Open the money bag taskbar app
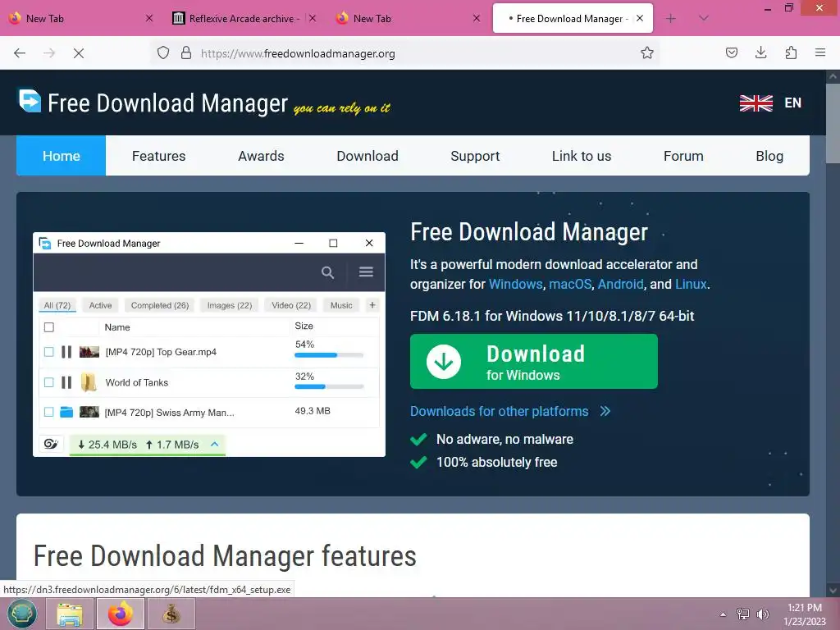Viewport: 840px width, 630px height. tap(171, 614)
